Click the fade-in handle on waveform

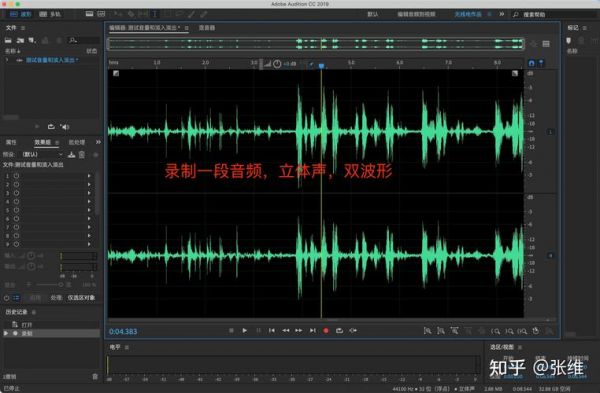coord(116,73)
